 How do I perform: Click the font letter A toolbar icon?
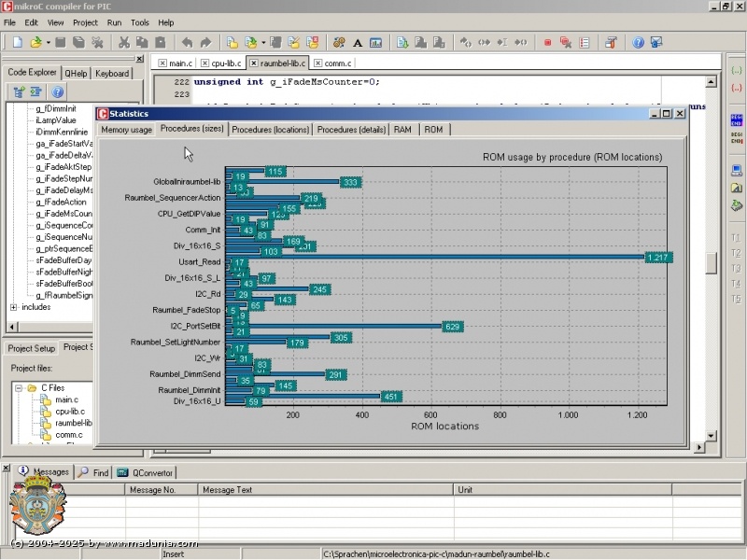tap(358, 43)
